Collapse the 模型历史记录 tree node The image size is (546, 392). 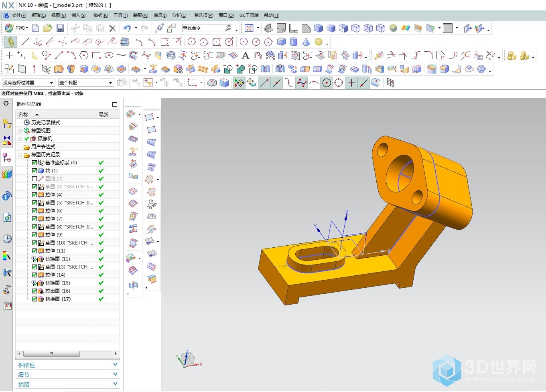pyautogui.click(x=20, y=155)
